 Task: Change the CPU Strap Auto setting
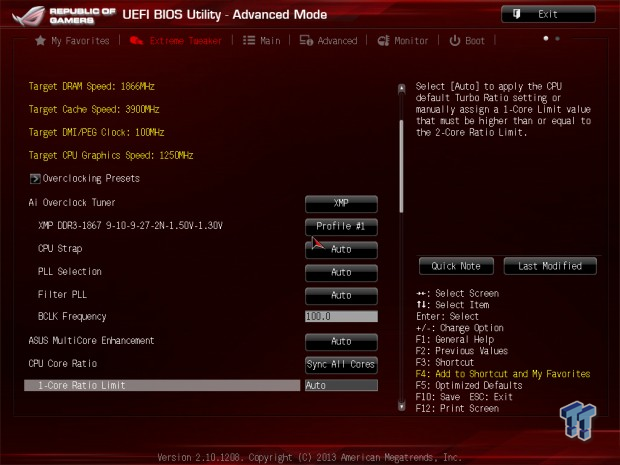[341, 250]
